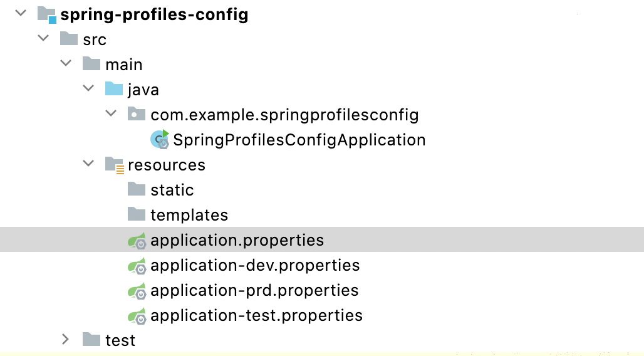
Task: Collapse the src folder chevron
Action: [x=43, y=38]
